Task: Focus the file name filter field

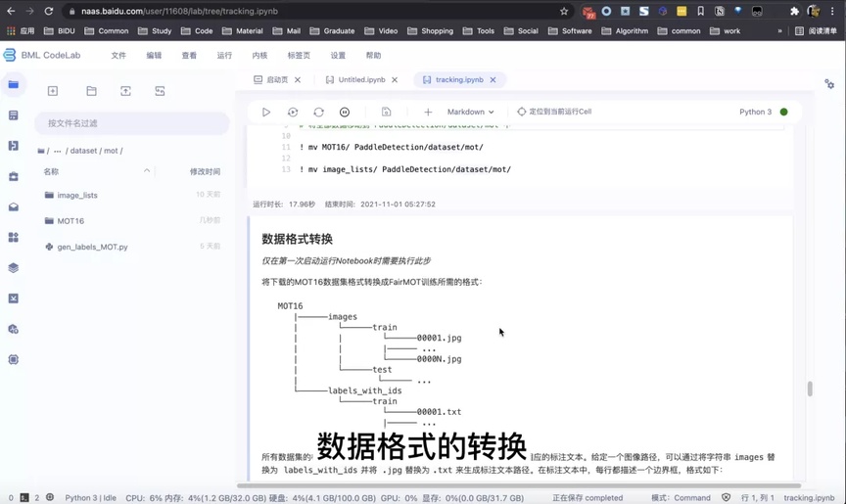Action: [131, 123]
